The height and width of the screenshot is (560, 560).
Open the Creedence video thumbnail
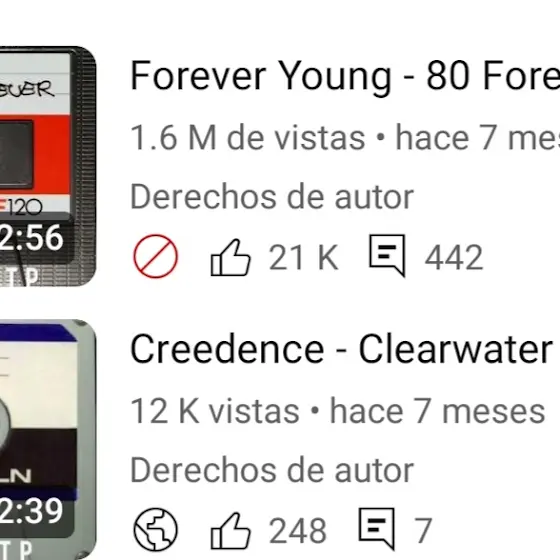(48, 440)
